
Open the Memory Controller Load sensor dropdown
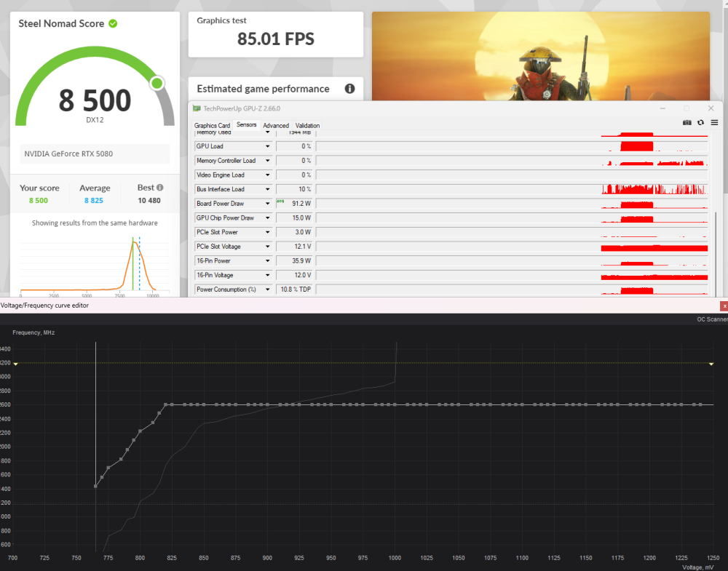[267, 161]
